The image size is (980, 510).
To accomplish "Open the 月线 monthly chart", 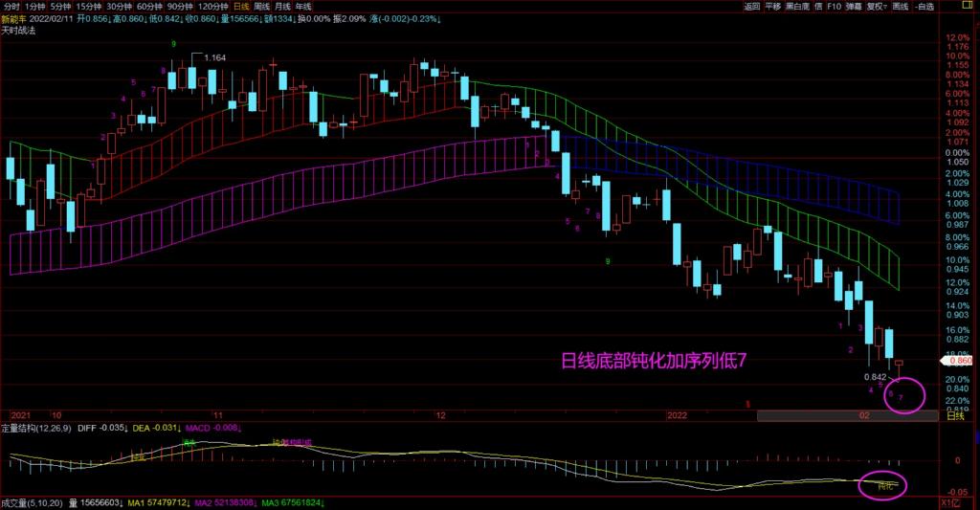I will click(282, 7).
